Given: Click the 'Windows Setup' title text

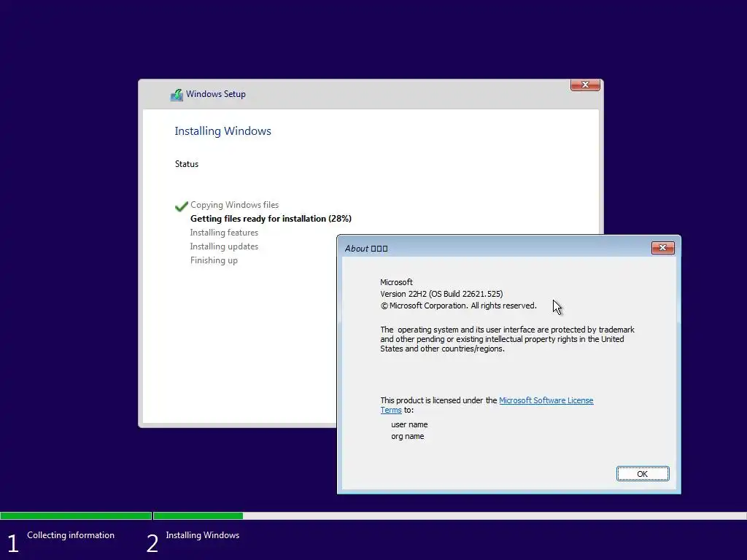Looking at the screenshot, I should pyautogui.click(x=216, y=94).
